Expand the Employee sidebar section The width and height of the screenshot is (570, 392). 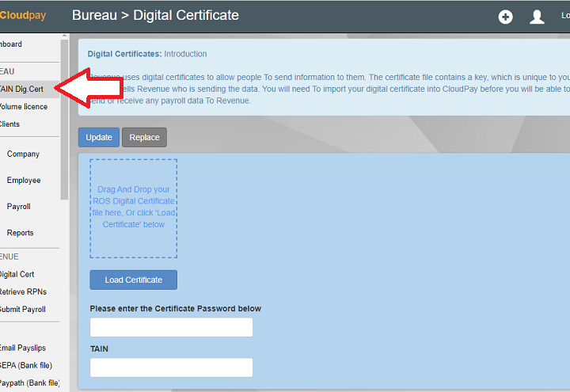pyautogui.click(x=24, y=180)
